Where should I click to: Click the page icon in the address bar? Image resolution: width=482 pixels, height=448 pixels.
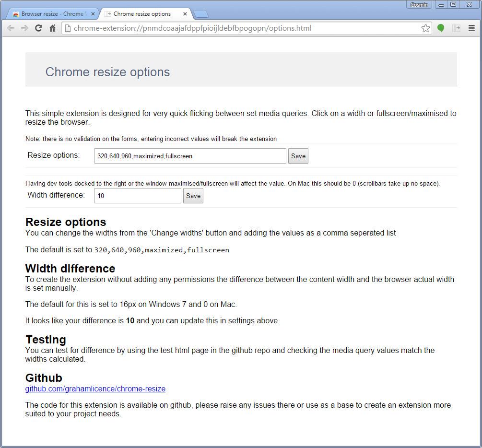67,28
